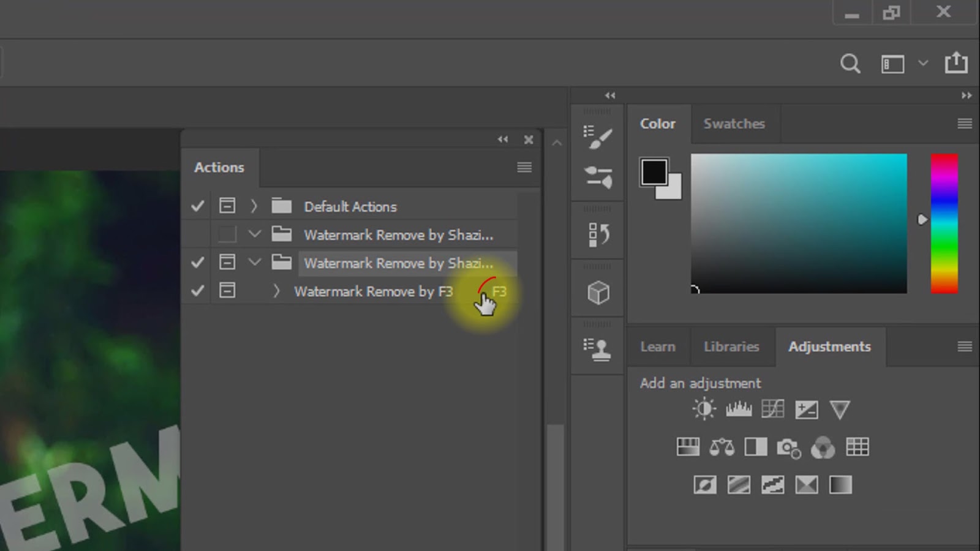Add a Channel Mixer adjustment
The image size is (980, 551).
[823, 448]
